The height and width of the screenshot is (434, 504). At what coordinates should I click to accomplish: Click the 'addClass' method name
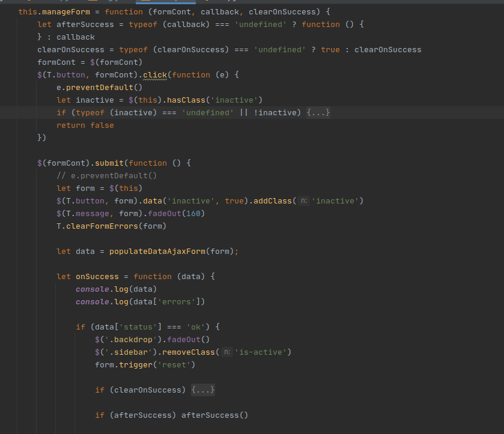(273, 201)
